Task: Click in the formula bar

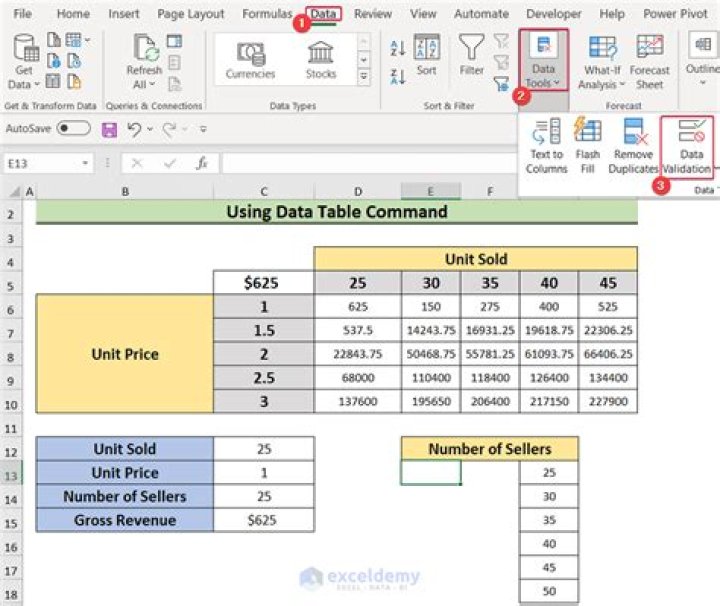Action: tap(370, 163)
